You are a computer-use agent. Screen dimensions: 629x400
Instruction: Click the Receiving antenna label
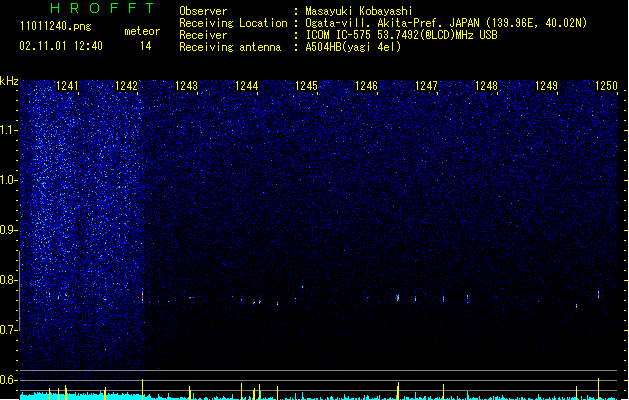tap(230, 47)
